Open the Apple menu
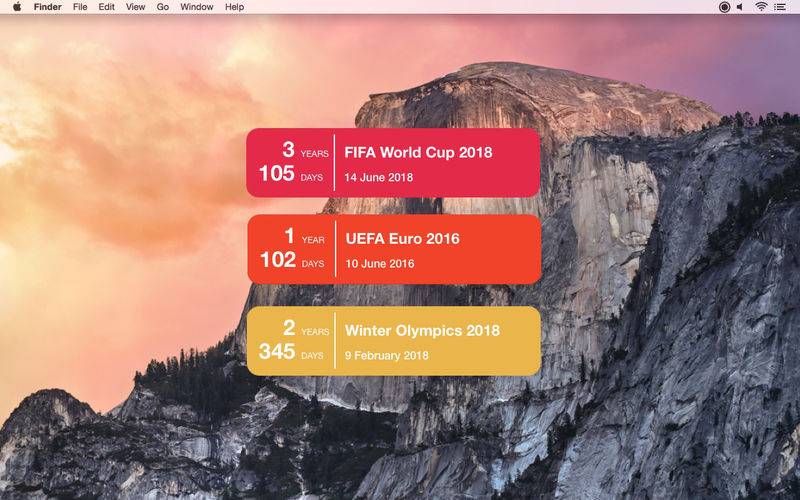This screenshot has width=800, height=500. [17, 7]
